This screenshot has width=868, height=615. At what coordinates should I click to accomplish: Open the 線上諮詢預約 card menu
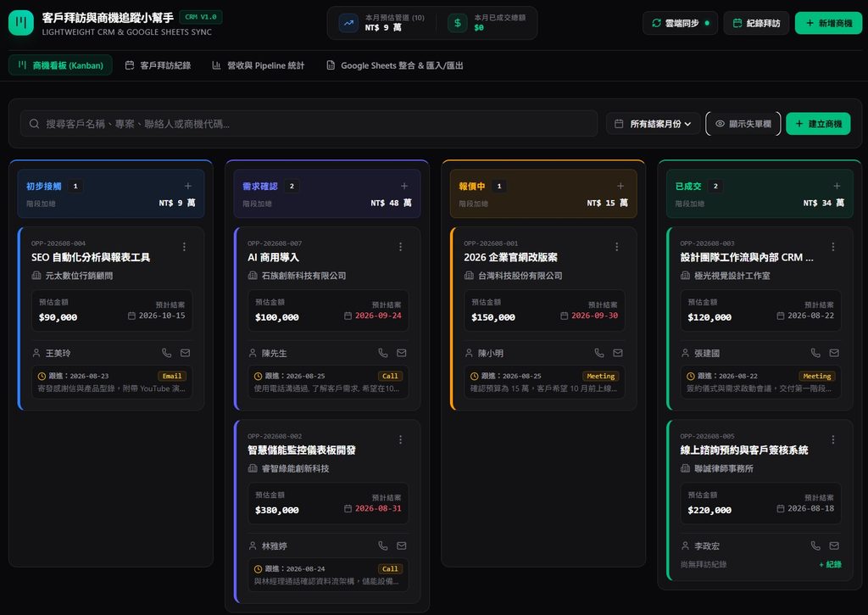click(833, 439)
